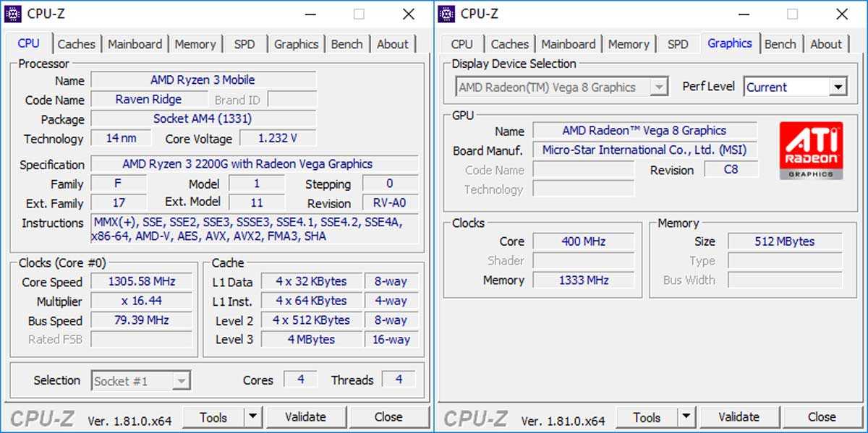The height and width of the screenshot is (433, 868).
Task: Open the Caches tab in left window
Action: (76, 44)
